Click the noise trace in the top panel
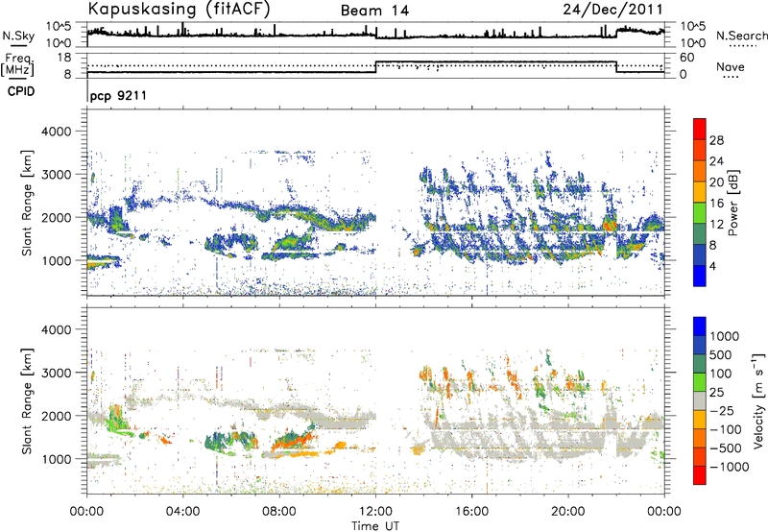768x532 pixels. pos(375,36)
